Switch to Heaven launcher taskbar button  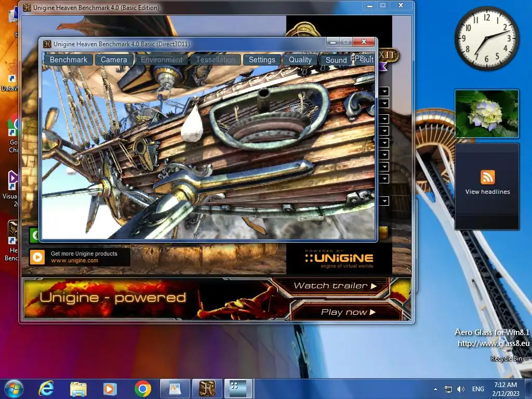point(207,389)
